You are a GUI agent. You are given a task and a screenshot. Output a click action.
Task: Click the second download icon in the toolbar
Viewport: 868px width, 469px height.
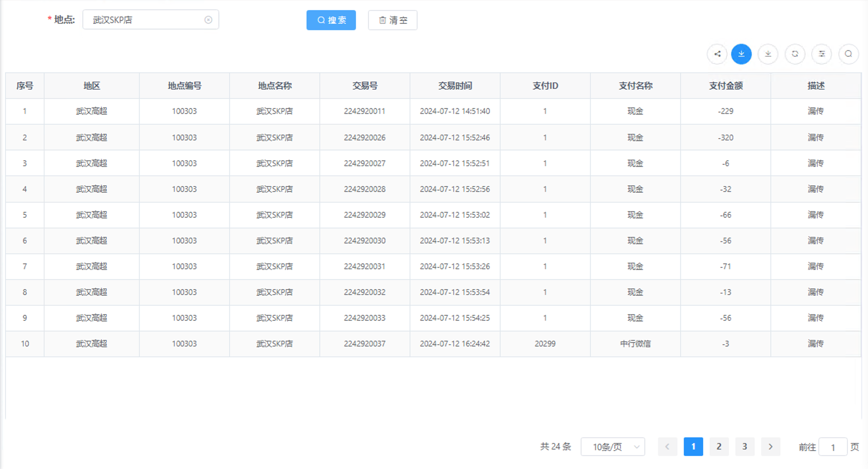click(x=768, y=54)
